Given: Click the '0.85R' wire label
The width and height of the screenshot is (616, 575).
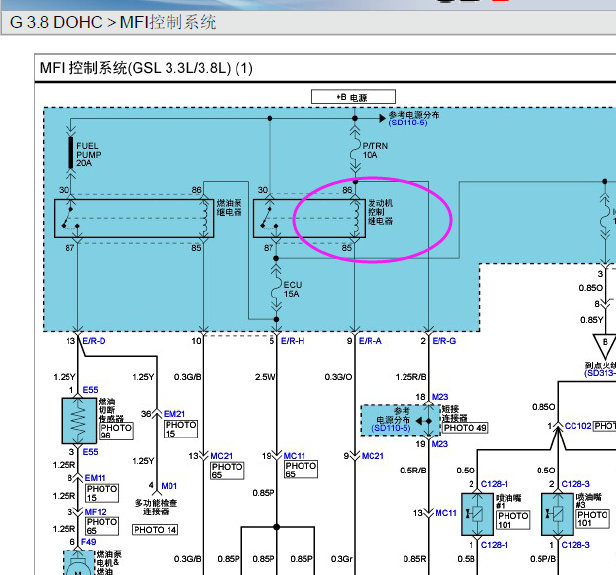Looking at the screenshot, I should point(415,559).
